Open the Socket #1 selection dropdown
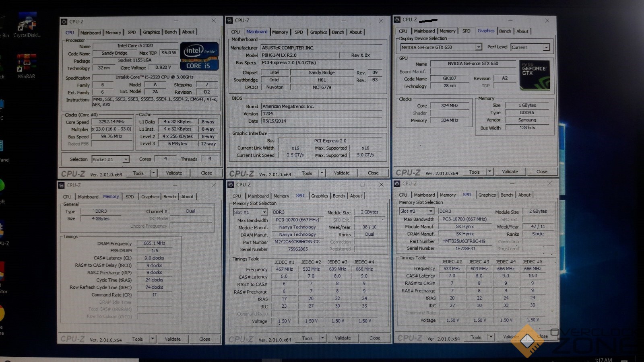Viewport: 644px width, 362px height. pos(126,159)
